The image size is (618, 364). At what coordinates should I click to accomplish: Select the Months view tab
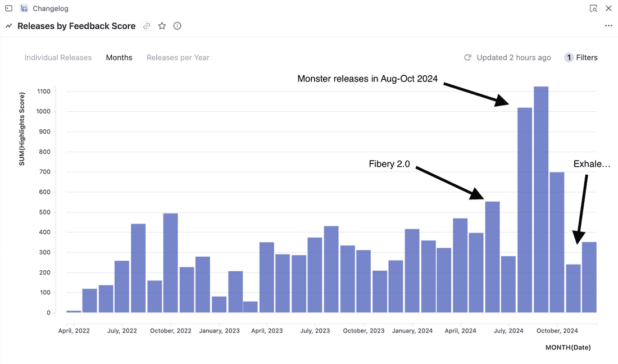pyautogui.click(x=119, y=57)
